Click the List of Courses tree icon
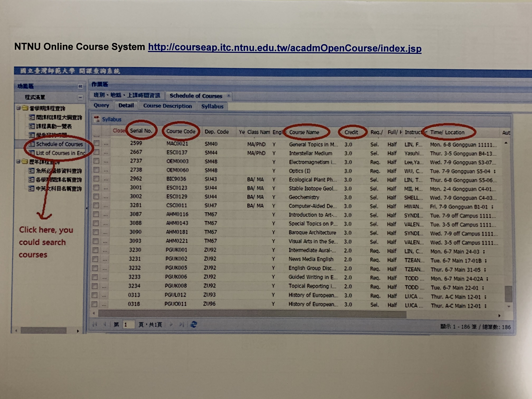 click(32, 153)
